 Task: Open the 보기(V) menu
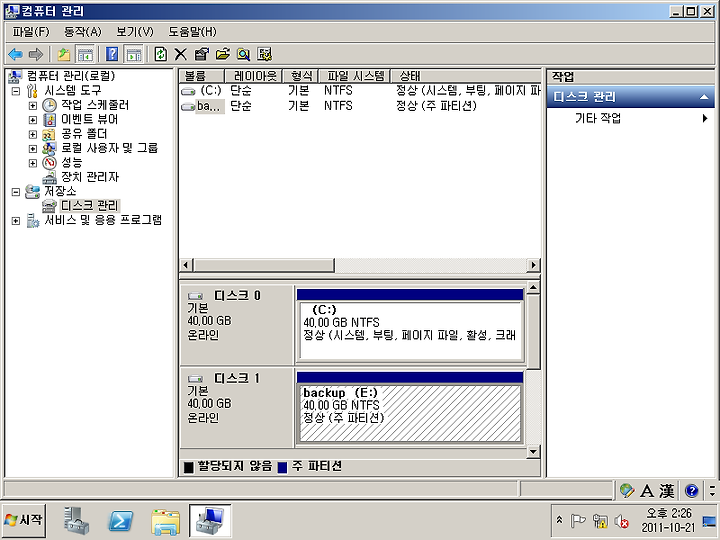(x=135, y=32)
